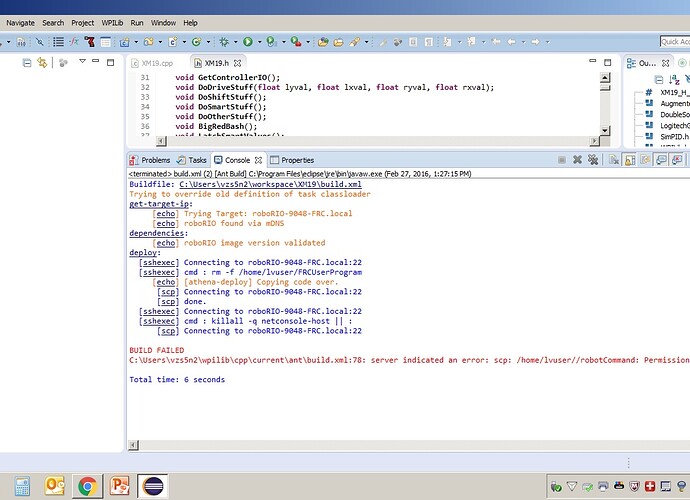Image resolution: width=690 pixels, height=500 pixels.
Task: Clear the Console output
Action: click(x=614, y=160)
